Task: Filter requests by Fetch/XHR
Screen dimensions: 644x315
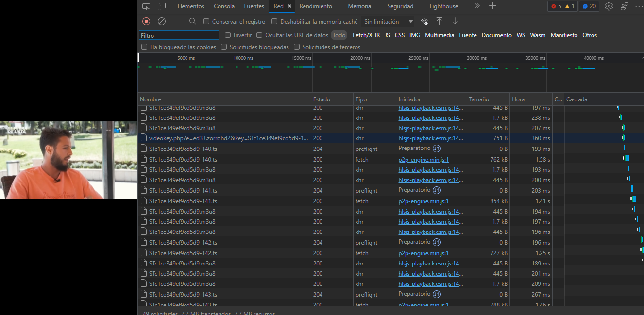Action: (x=366, y=35)
